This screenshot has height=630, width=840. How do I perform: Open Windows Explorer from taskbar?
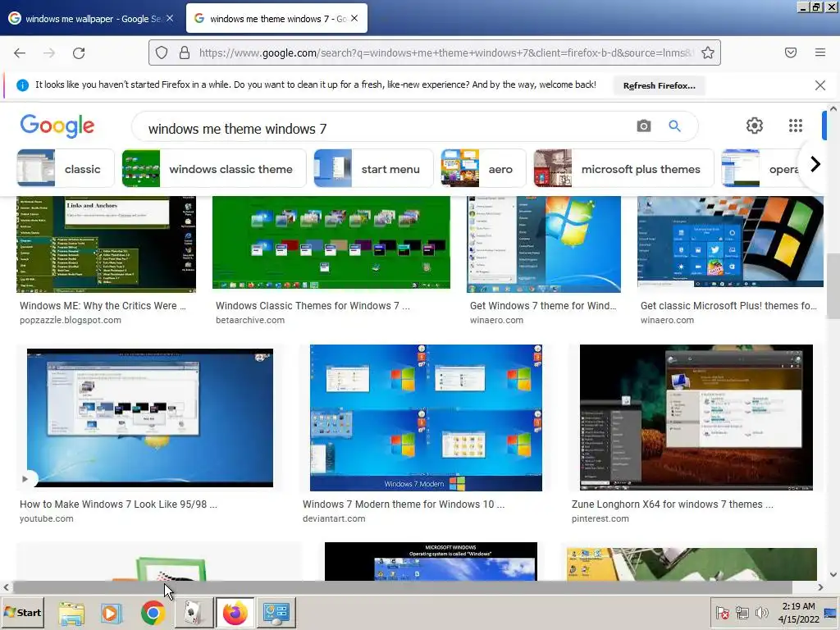(71, 613)
